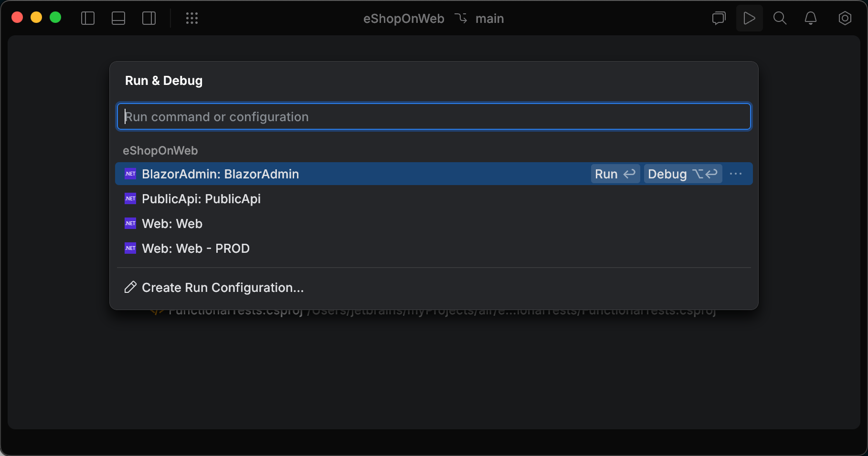Open Create Run Configuration dialog
The height and width of the screenshot is (456, 868).
click(x=222, y=288)
